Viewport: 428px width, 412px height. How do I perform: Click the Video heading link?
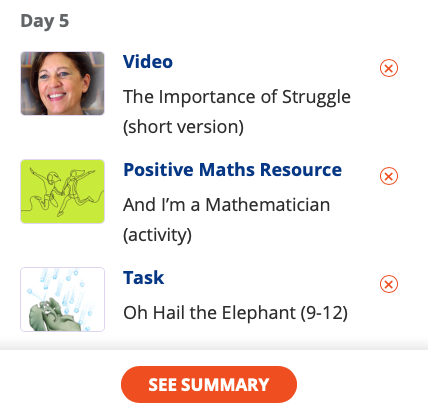pos(148,62)
